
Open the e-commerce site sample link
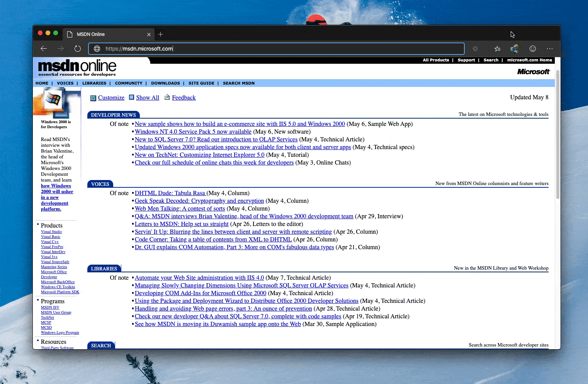point(240,124)
